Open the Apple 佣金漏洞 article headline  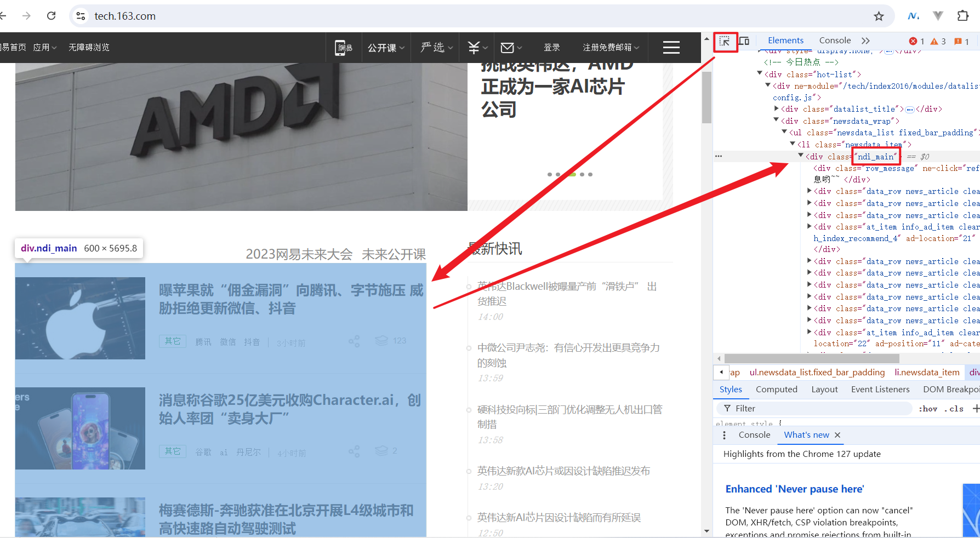coord(291,299)
